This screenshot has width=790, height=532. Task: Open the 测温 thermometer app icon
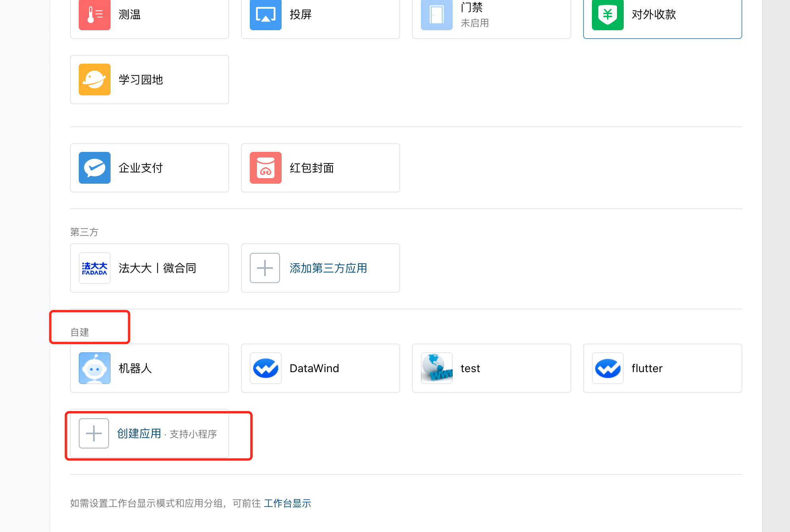[95, 15]
